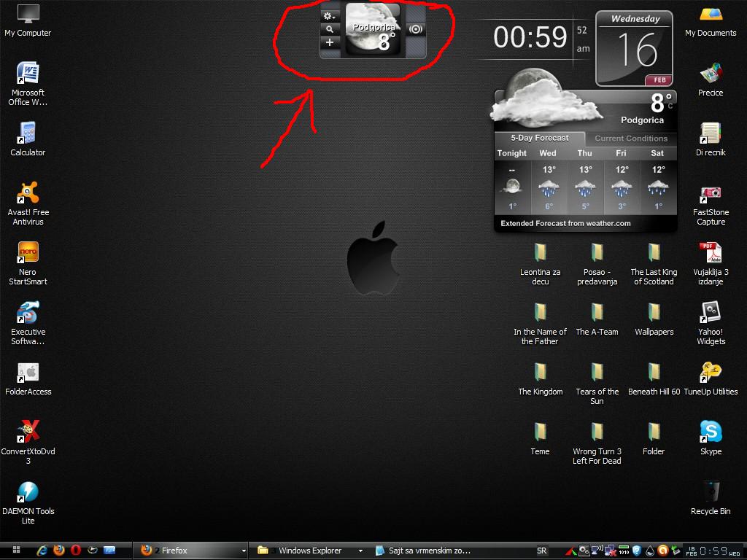Image resolution: width=747 pixels, height=560 pixels.
Task: Click the SR language indicator
Action: click(542, 551)
